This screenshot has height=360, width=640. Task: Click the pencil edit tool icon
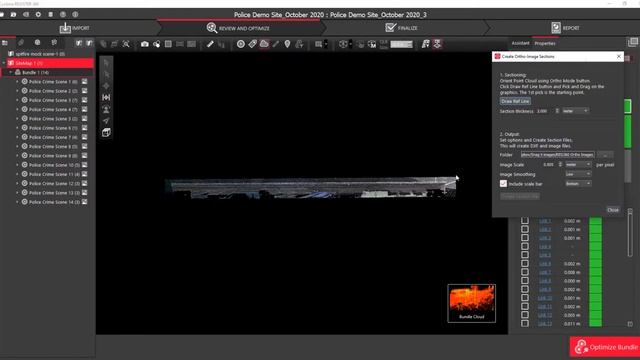(210, 44)
